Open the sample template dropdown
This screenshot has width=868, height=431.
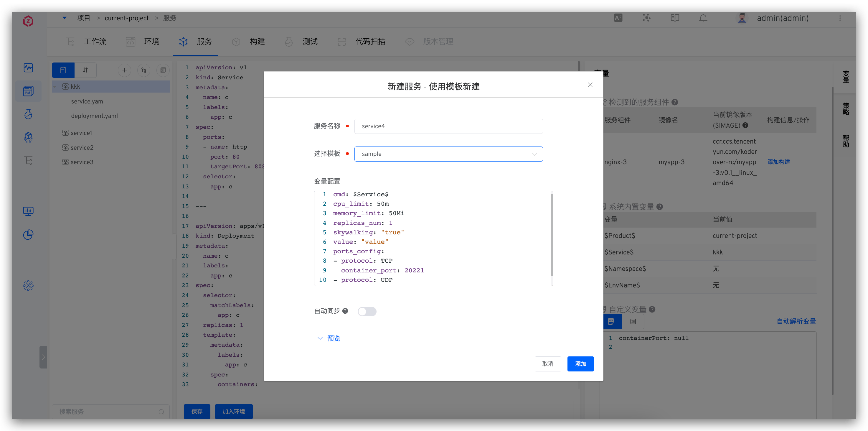pos(448,154)
